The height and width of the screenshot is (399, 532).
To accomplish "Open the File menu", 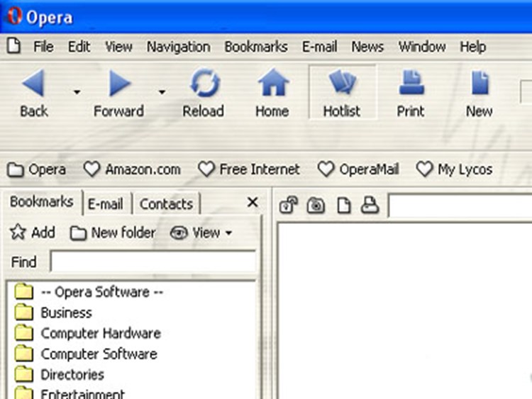I will 43,47.
